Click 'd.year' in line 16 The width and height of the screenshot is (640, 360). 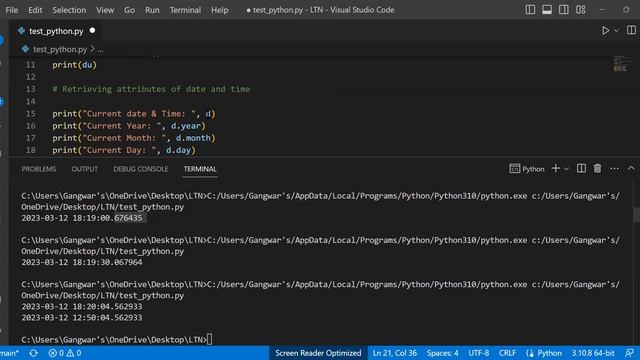point(186,126)
